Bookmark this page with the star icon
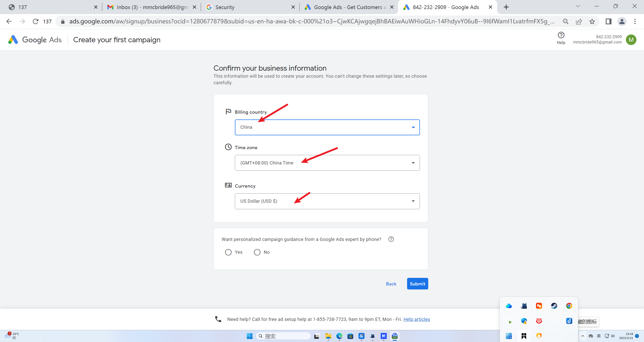 pyautogui.click(x=592, y=22)
